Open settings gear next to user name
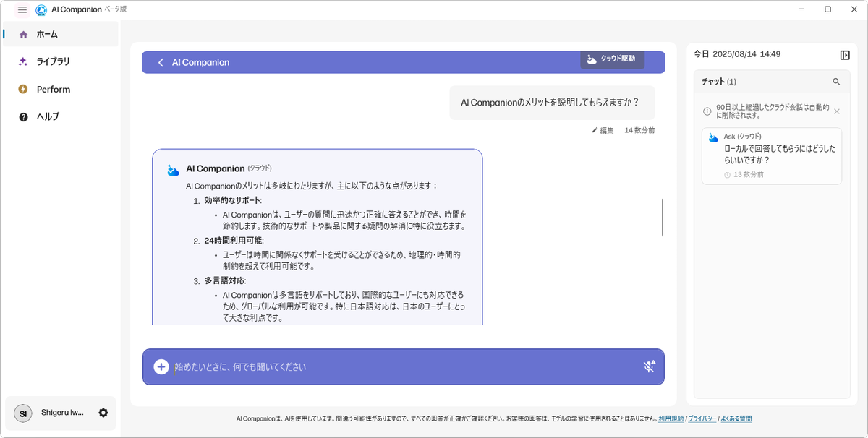The height and width of the screenshot is (438, 868). pos(103,413)
